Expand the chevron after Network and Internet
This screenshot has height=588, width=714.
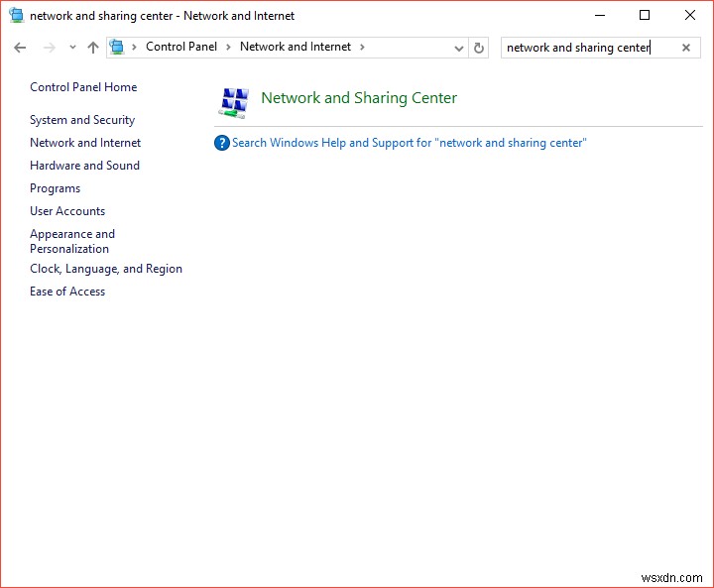(x=362, y=47)
